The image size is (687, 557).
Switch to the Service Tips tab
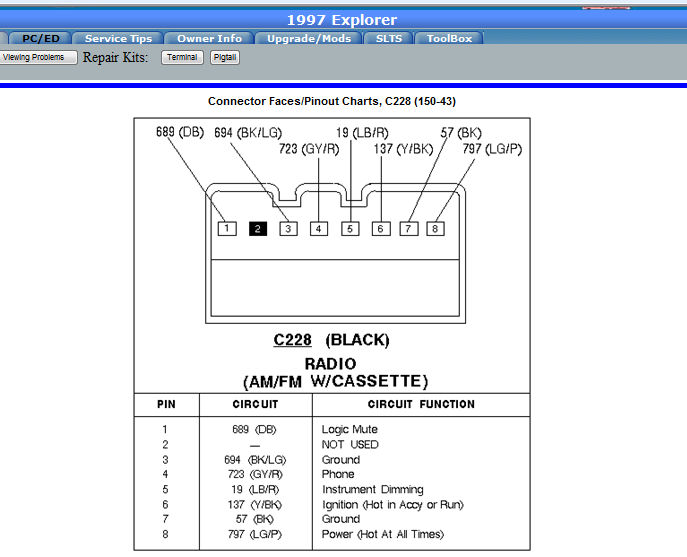pyautogui.click(x=118, y=39)
